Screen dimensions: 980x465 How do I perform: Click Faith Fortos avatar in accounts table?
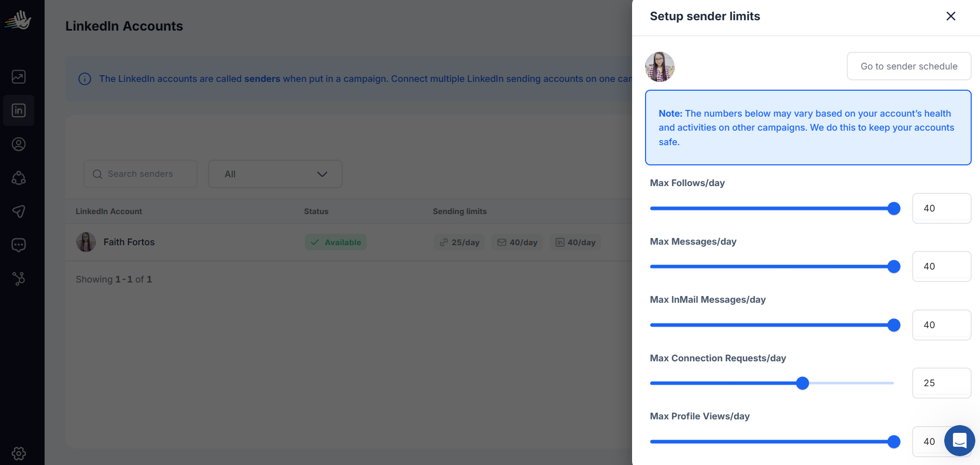click(86, 242)
